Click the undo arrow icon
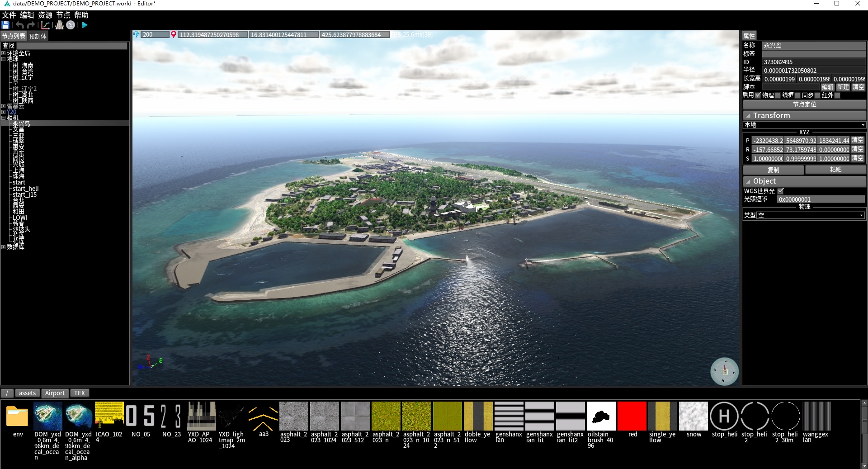The height and width of the screenshot is (469, 868). pos(19,25)
